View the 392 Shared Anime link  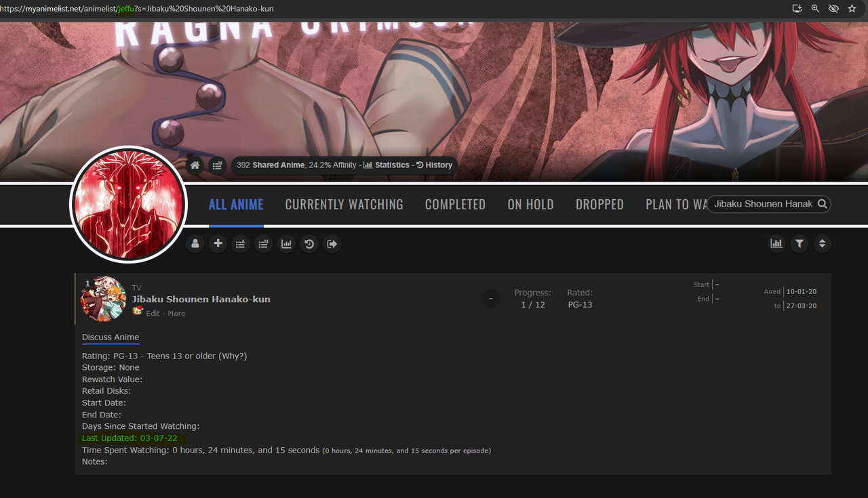point(271,165)
